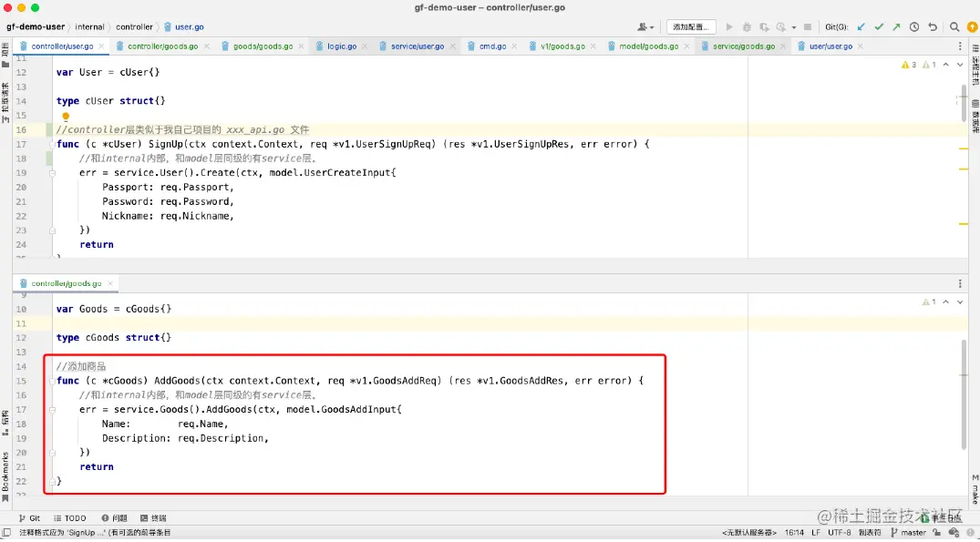
Task: Collapse the fold marker on line 19
Action: coord(53,173)
